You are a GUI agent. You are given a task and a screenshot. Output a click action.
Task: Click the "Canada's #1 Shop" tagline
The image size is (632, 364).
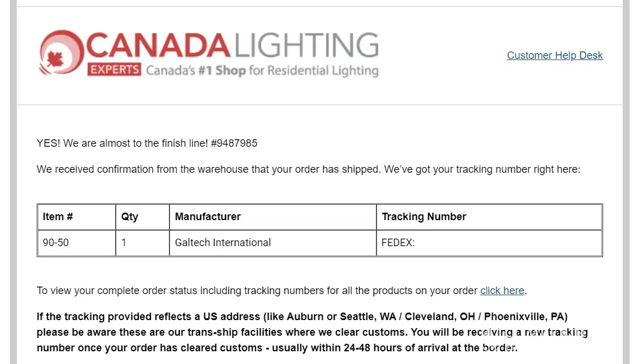pyautogui.click(x=261, y=71)
